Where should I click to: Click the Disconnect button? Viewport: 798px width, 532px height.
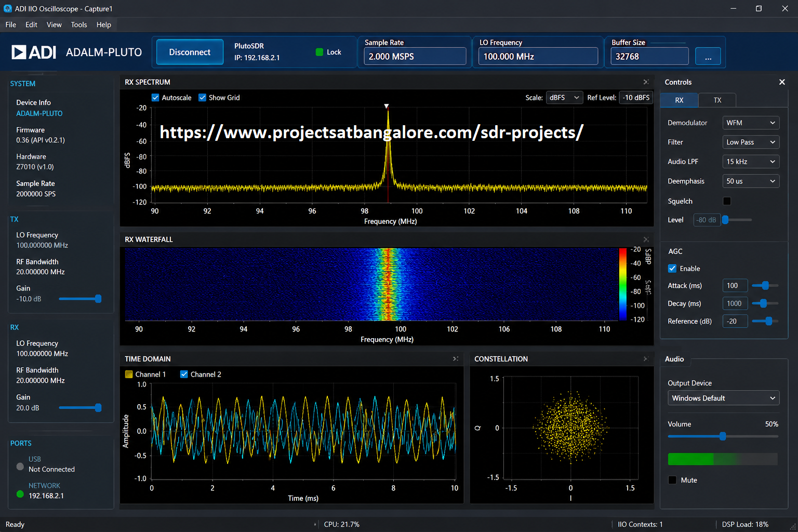tap(190, 52)
